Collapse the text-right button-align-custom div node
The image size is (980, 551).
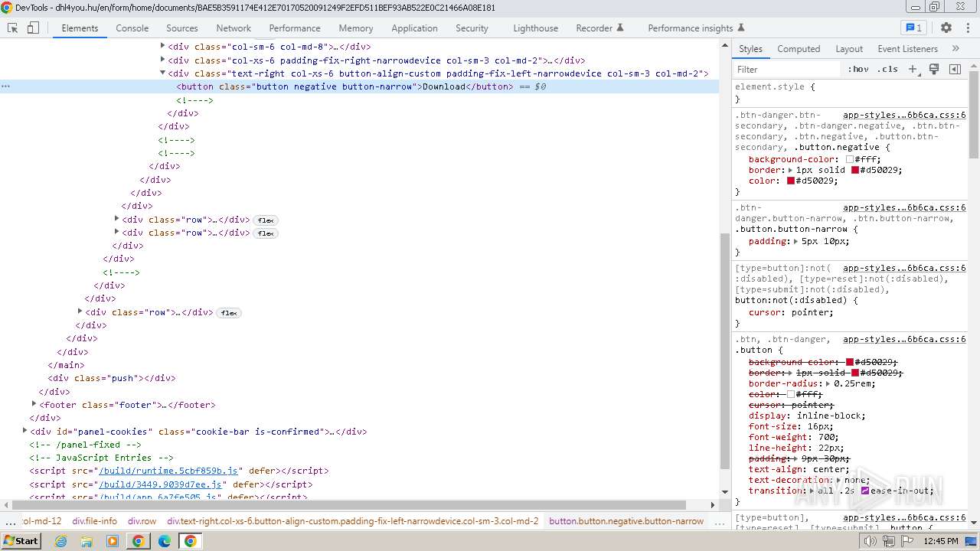pos(163,73)
